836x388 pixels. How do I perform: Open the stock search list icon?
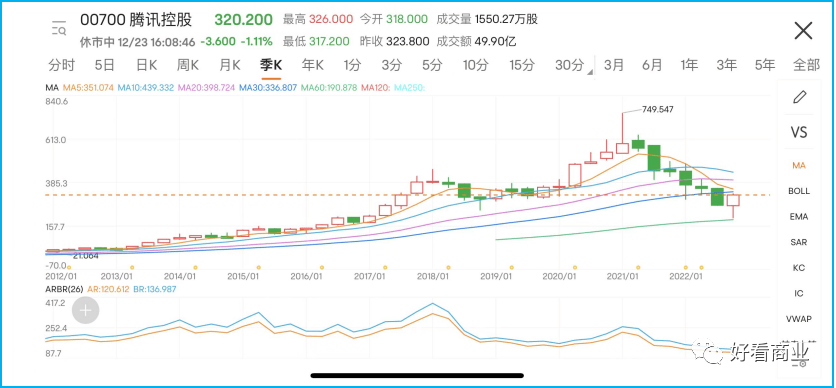(59, 29)
